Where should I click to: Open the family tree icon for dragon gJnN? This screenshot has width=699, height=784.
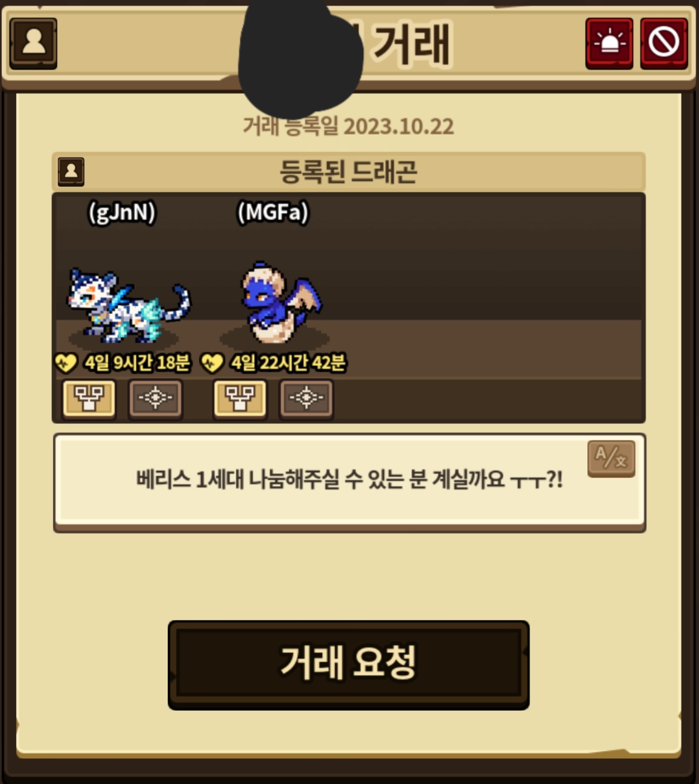point(89,398)
